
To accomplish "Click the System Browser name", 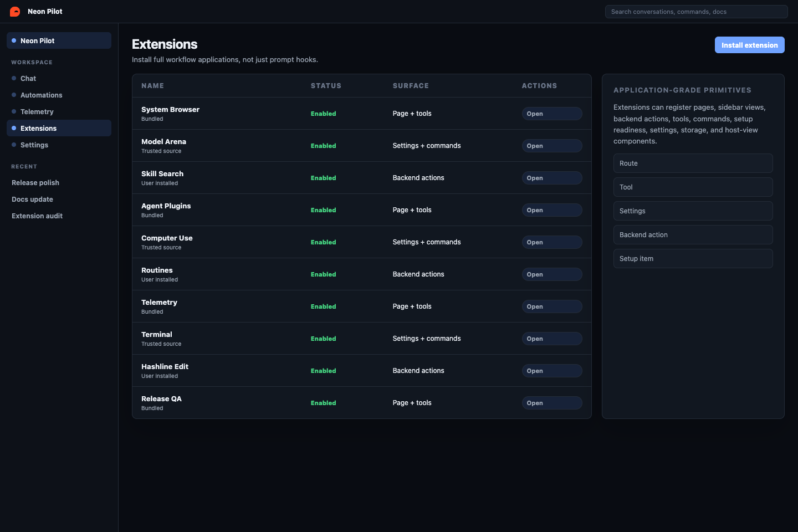I will [170, 110].
